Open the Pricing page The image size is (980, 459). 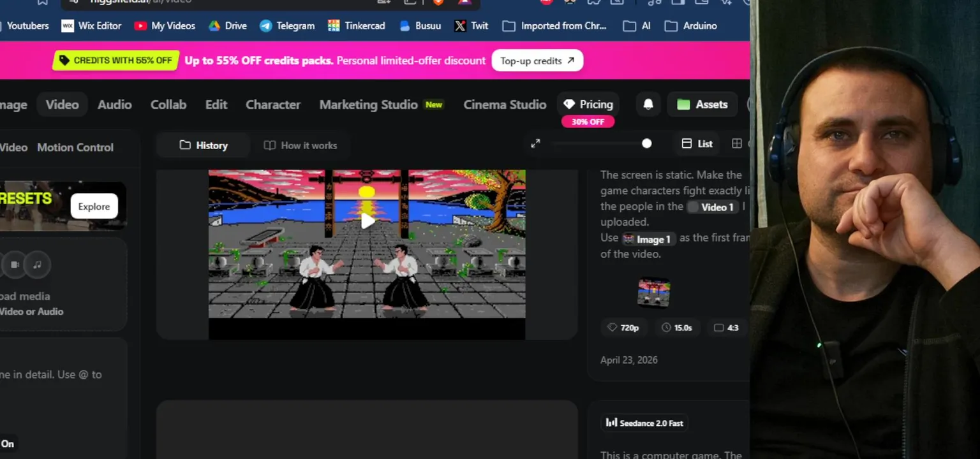coord(588,105)
